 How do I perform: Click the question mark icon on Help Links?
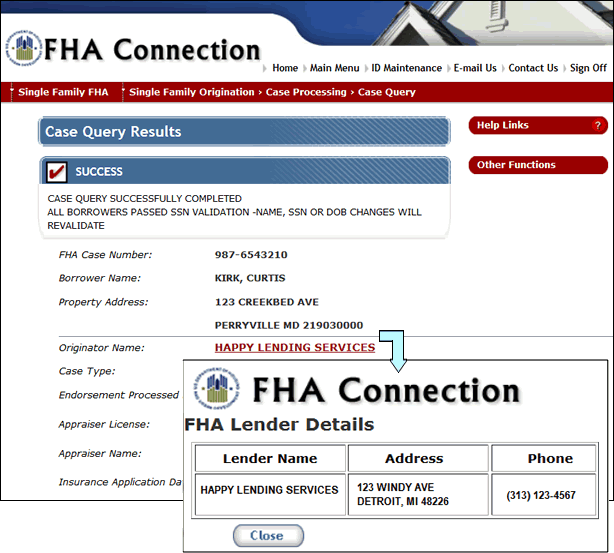(x=598, y=125)
